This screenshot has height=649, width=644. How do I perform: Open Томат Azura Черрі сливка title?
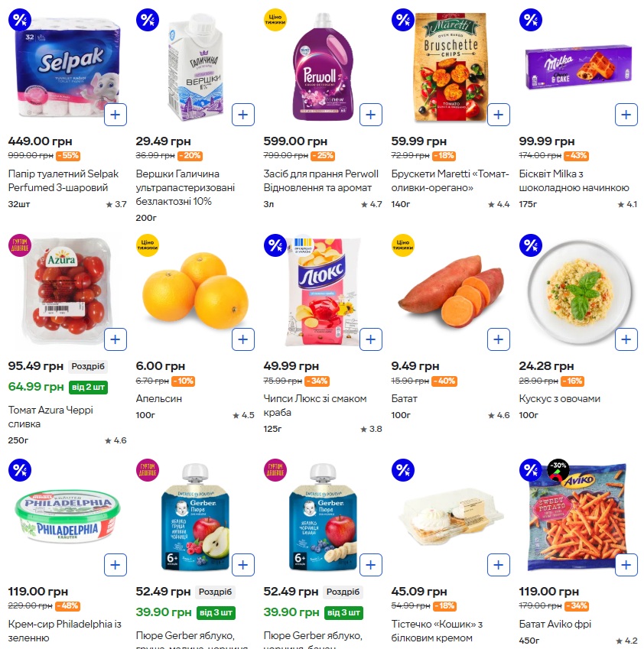click(x=50, y=417)
